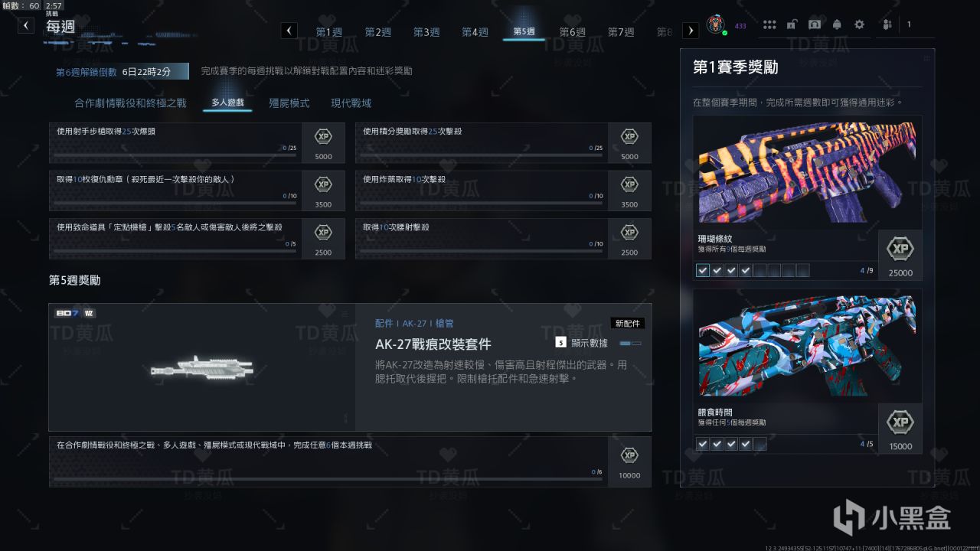This screenshot has width=980, height=551.
Task: Click last unchecked box under 餵食時間
Action: pyautogui.click(x=760, y=444)
